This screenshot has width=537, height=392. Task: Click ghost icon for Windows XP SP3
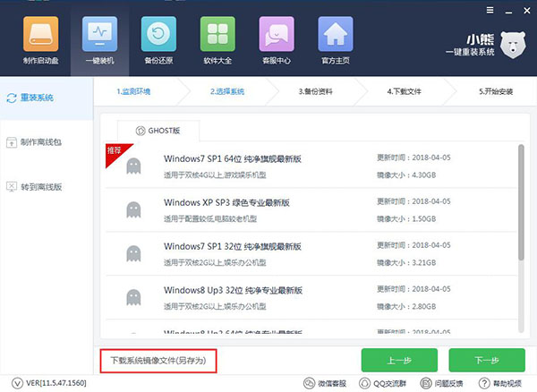(133, 209)
